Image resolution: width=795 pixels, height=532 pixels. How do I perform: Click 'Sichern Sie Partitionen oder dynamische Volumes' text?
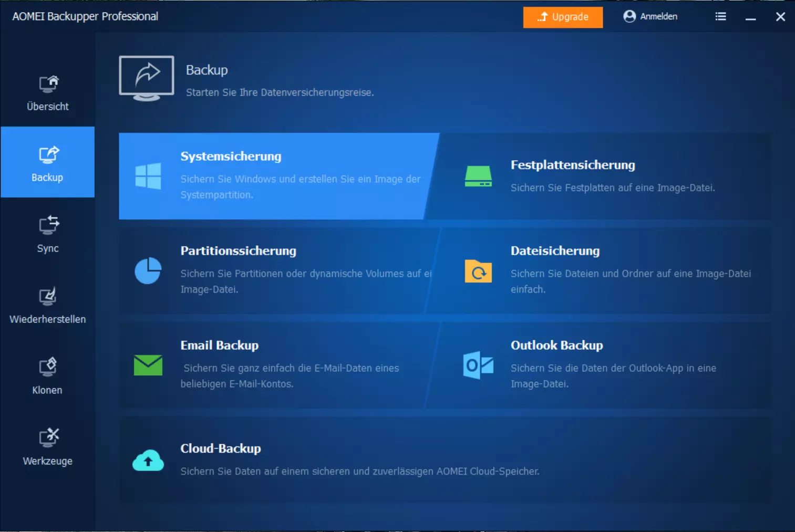click(x=306, y=281)
